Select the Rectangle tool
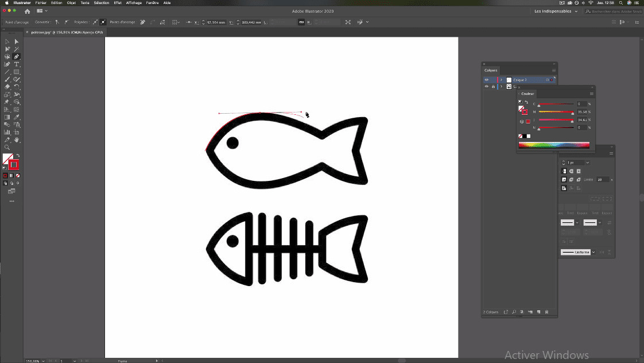644x363 pixels. tap(15, 72)
